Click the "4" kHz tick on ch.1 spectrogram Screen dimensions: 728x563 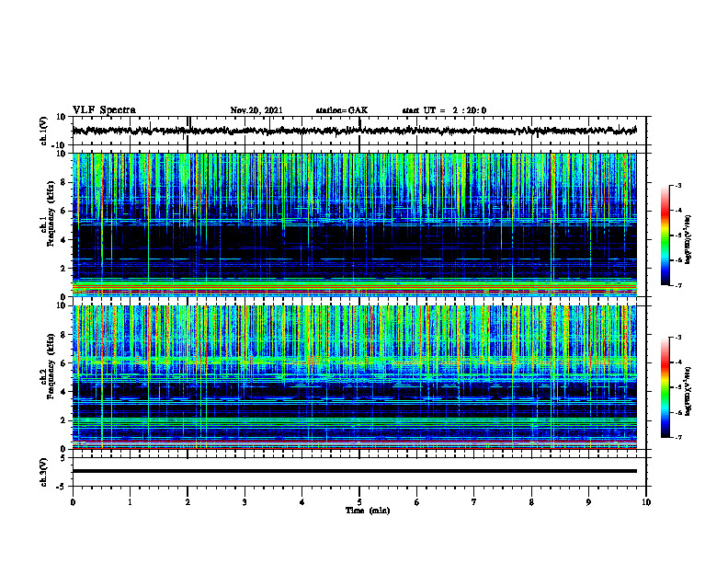64,240
